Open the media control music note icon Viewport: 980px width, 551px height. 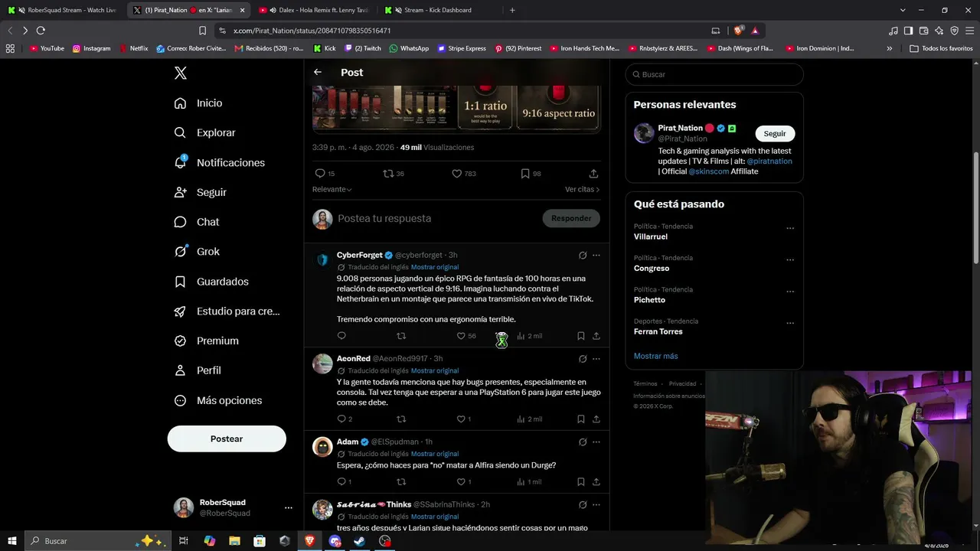tap(893, 31)
